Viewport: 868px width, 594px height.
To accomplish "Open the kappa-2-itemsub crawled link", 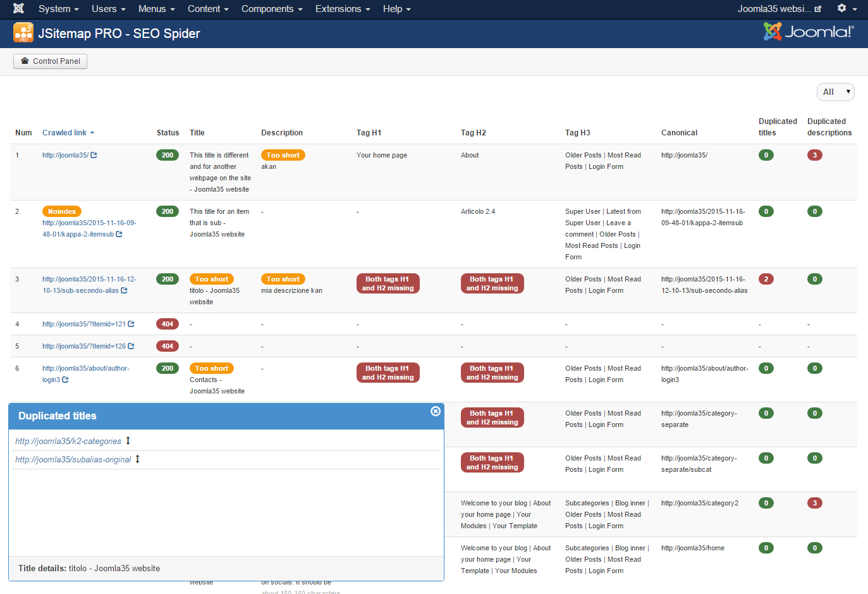I will click(x=89, y=228).
